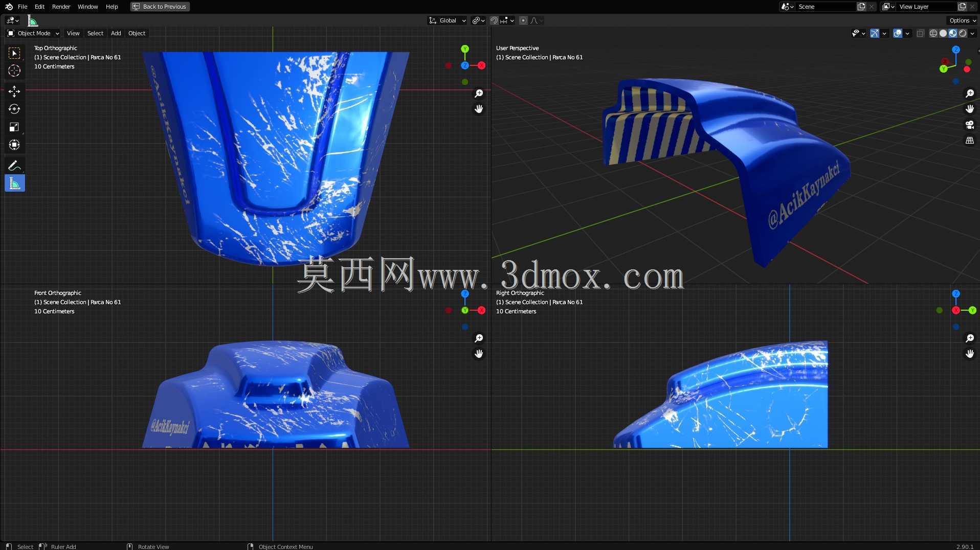980x550 pixels.
Task: Zoom icon in User Perspective viewport
Action: [970, 94]
